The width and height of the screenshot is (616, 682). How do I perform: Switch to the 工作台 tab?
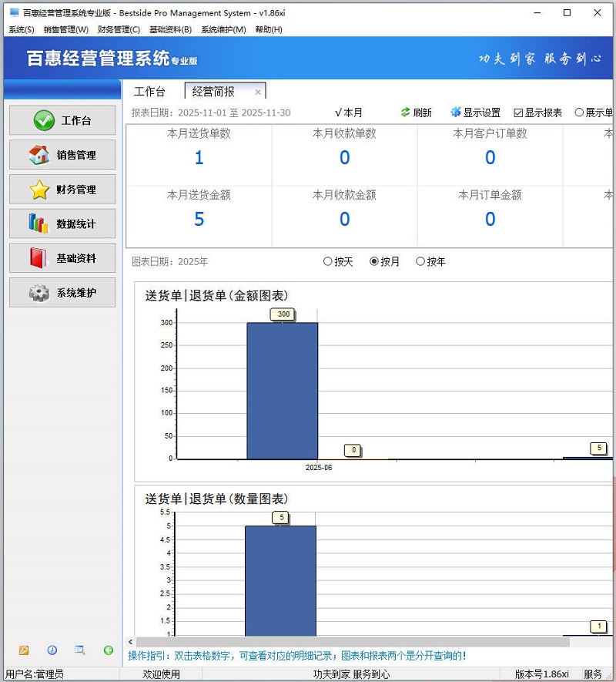point(149,92)
